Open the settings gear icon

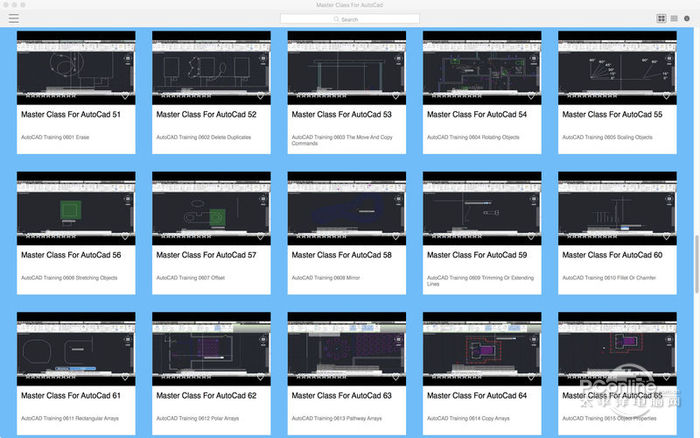pos(687,18)
